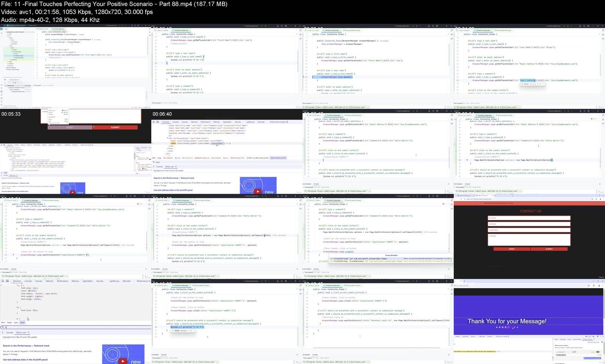Select thumbnail with highlighted 'Email Address' string

(529, 67)
